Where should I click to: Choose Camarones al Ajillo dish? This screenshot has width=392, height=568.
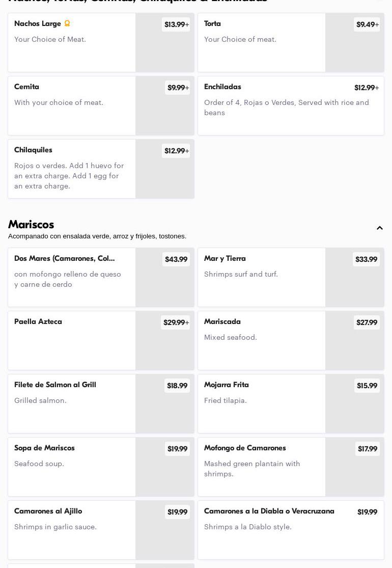coord(72,530)
